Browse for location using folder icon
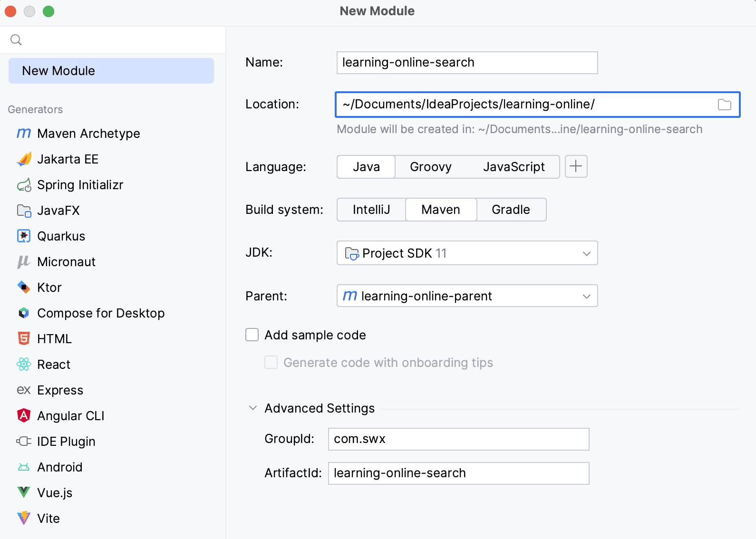 coord(724,105)
